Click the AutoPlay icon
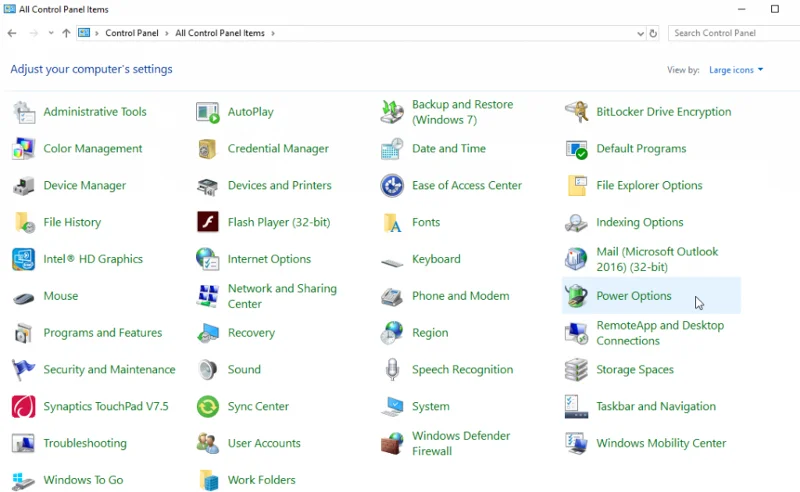This screenshot has height=492, width=800. coord(208,112)
